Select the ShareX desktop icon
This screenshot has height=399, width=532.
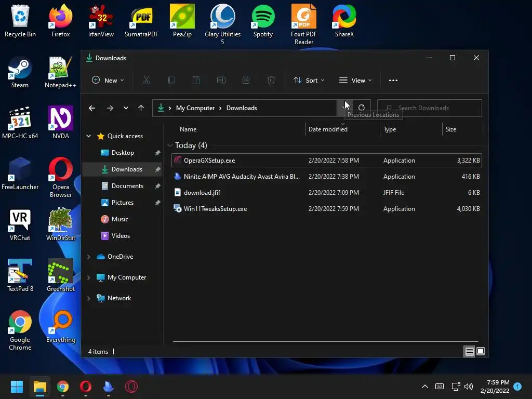(x=344, y=21)
